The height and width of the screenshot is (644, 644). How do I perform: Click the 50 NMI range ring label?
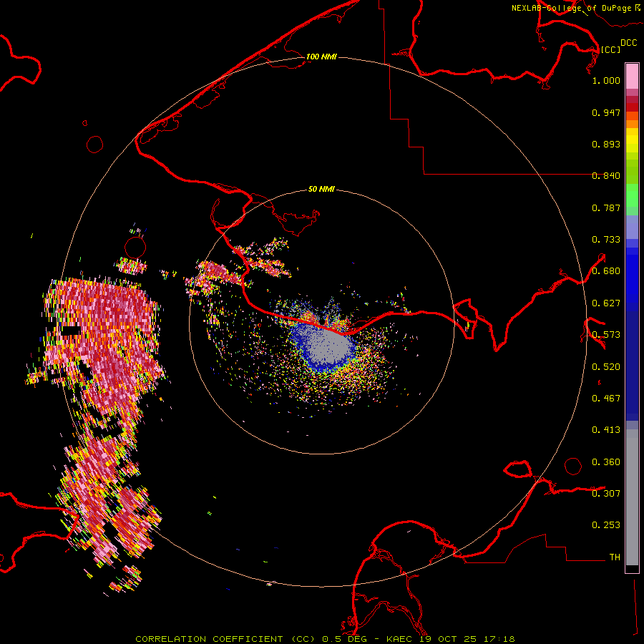(321, 189)
